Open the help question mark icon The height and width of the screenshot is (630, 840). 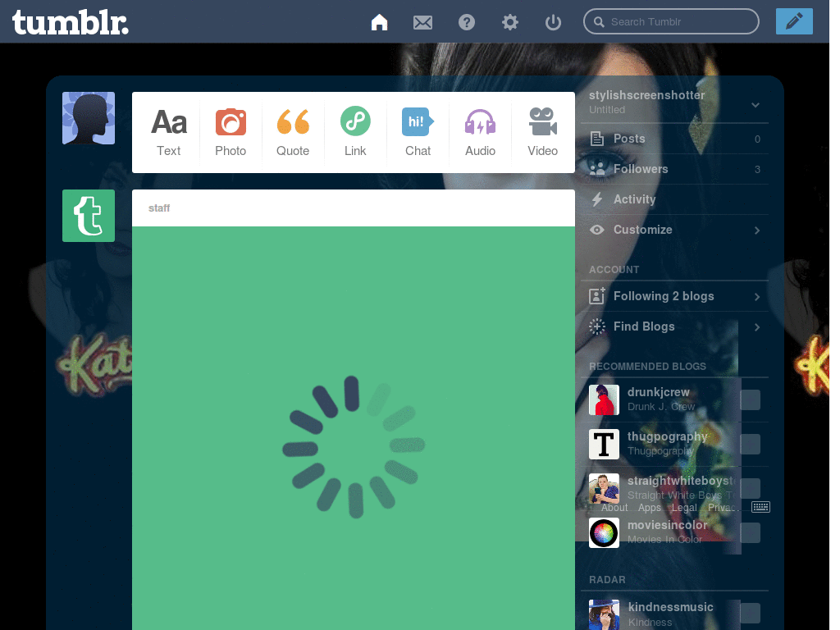pos(466,22)
